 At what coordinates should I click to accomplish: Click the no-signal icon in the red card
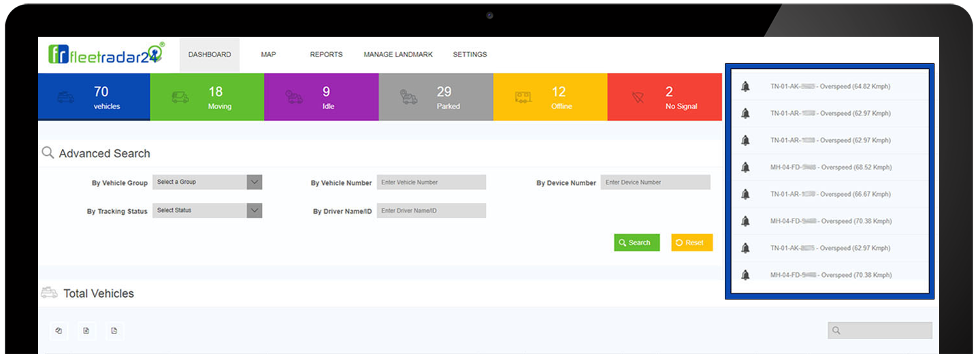(638, 97)
